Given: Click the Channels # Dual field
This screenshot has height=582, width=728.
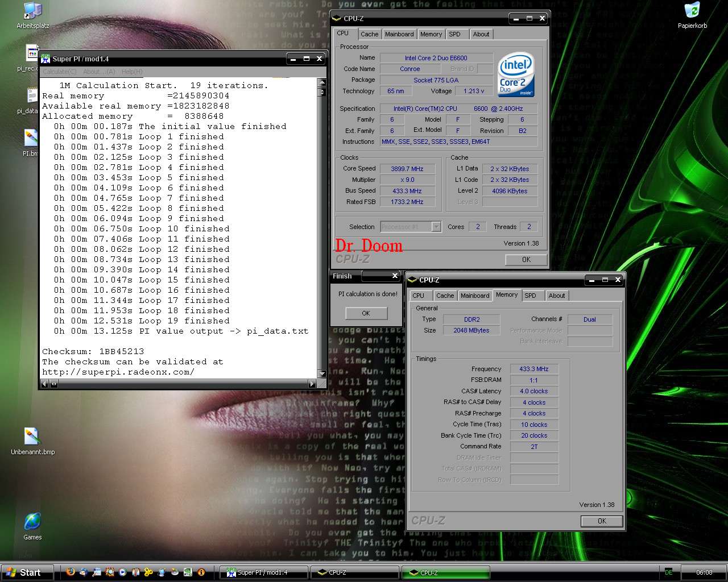Looking at the screenshot, I should pos(590,319).
